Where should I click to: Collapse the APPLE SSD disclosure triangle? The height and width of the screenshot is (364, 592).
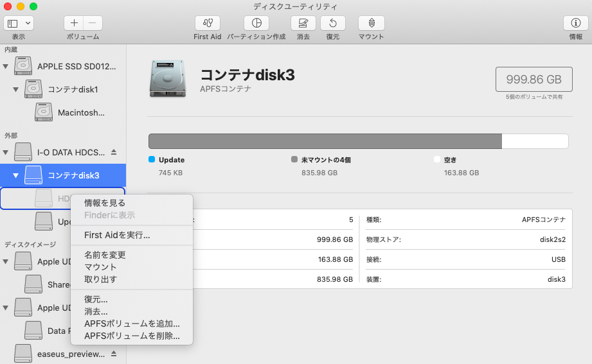point(6,66)
